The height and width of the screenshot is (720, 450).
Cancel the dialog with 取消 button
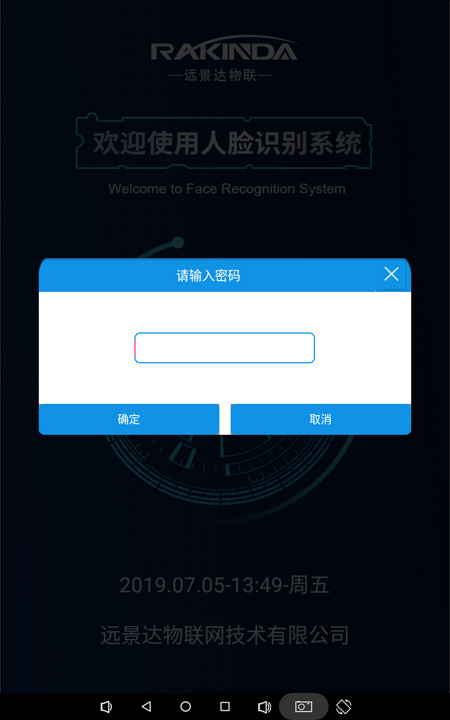click(321, 419)
